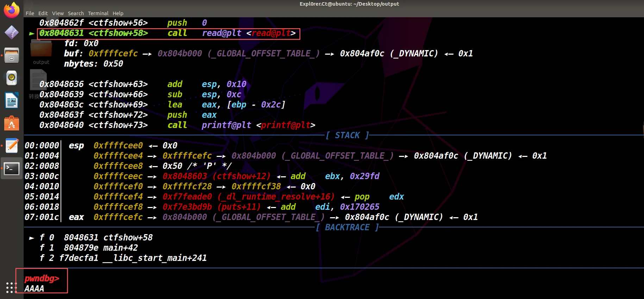Launch the purple diamond app in dock
This screenshot has width=644, height=299.
coord(12,32)
